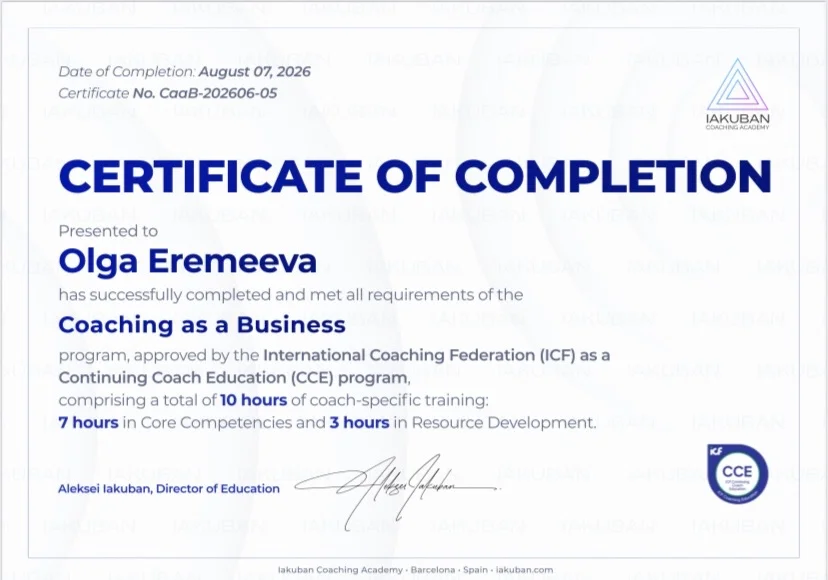
Task: Click the "Presented to" label
Action: pos(108,231)
